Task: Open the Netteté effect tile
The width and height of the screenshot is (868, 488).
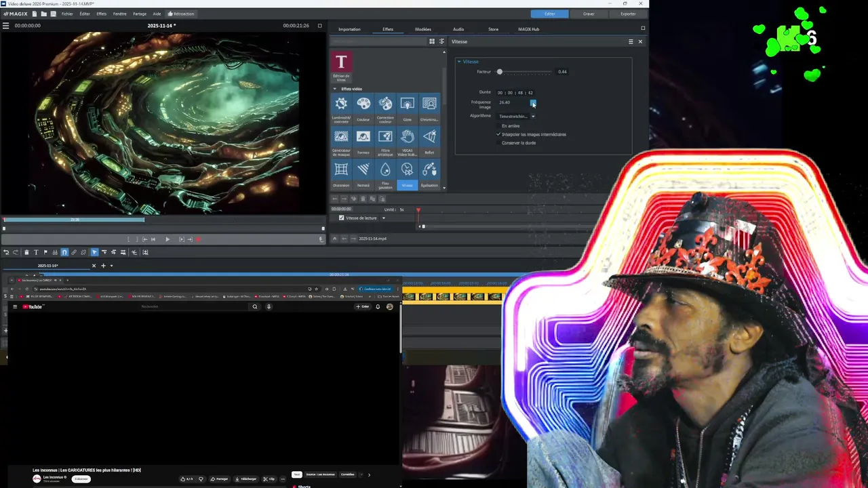Action: point(363,174)
